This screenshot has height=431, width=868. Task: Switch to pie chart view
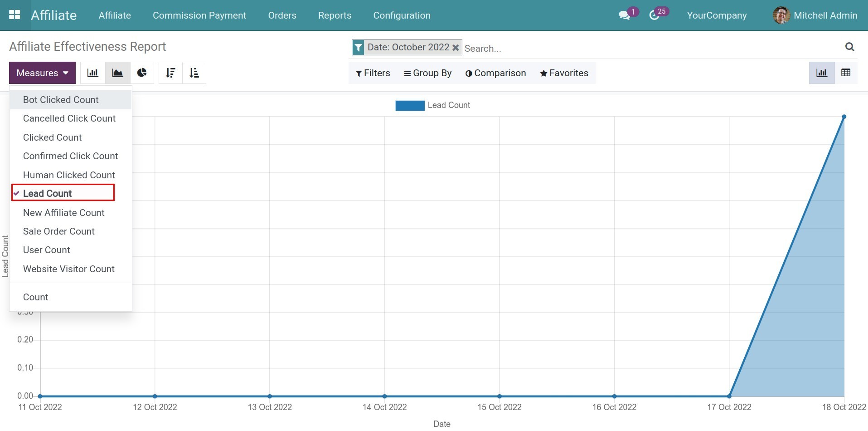point(142,73)
